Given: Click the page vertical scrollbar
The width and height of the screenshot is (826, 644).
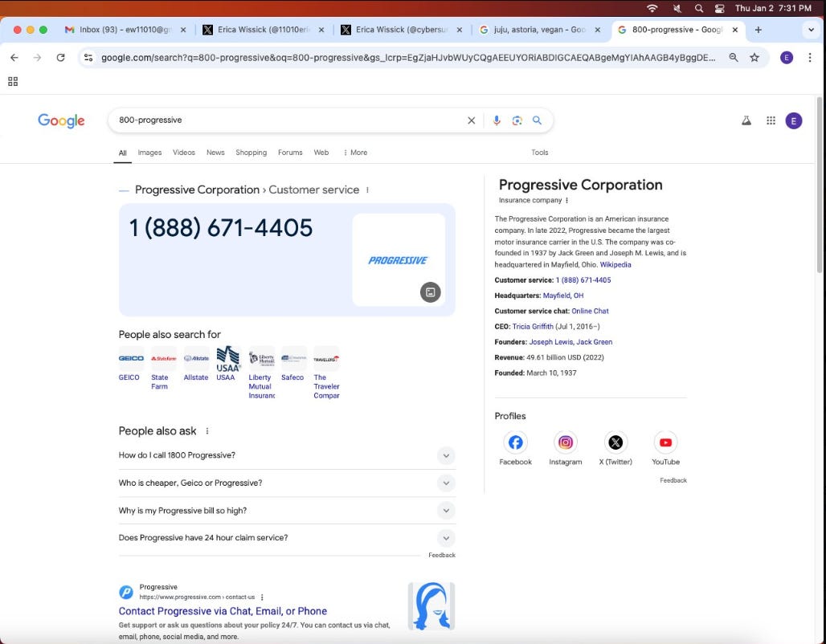Looking at the screenshot, I should tap(819, 185).
